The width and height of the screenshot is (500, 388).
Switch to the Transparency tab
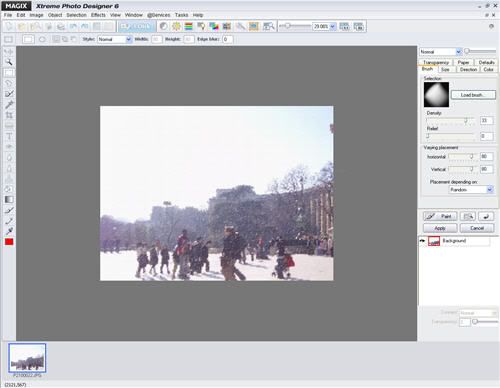(x=436, y=62)
